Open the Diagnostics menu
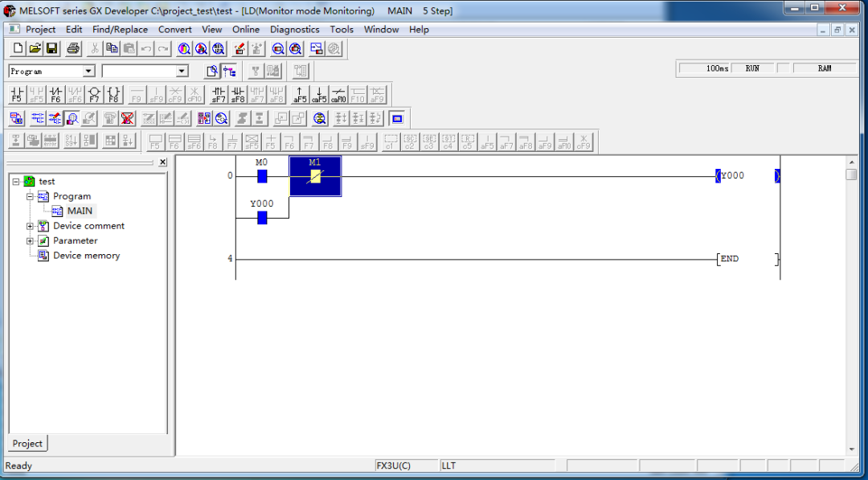Image resolution: width=868 pixels, height=480 pixels. [x=294, y=30]
